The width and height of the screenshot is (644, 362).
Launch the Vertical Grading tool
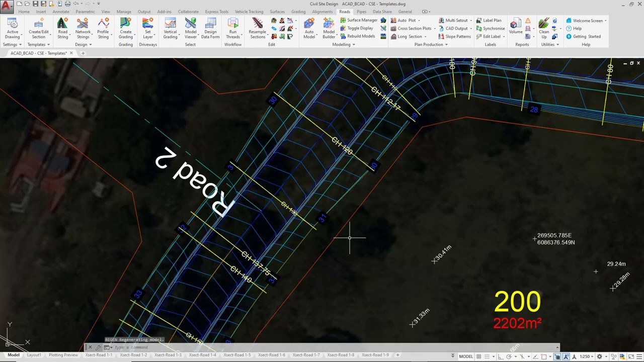(x=170, y=28)
